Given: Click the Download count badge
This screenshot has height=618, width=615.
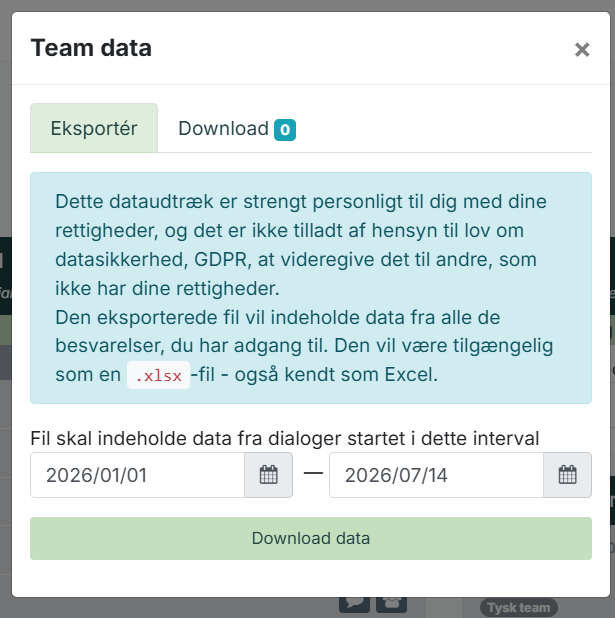Looking at the screenshot, I should (285, 130).
